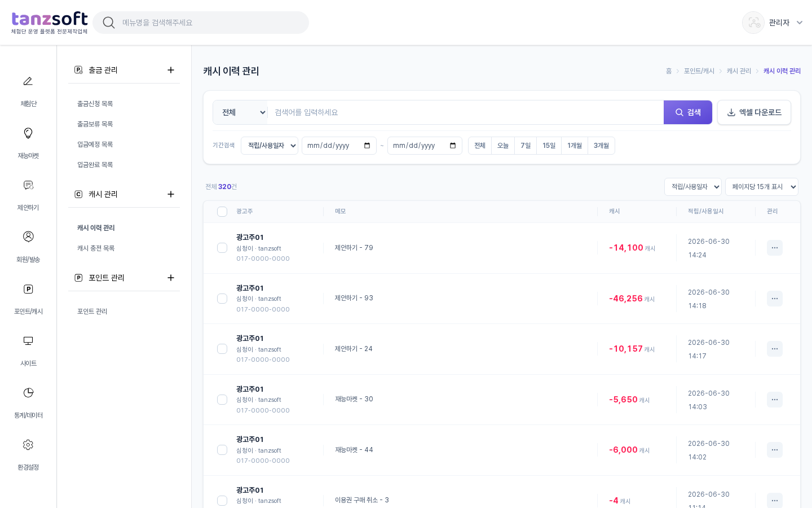This screenshot has width=812, height=508.
Task: Open the 사이트 monitor icon
Action: 28,340
